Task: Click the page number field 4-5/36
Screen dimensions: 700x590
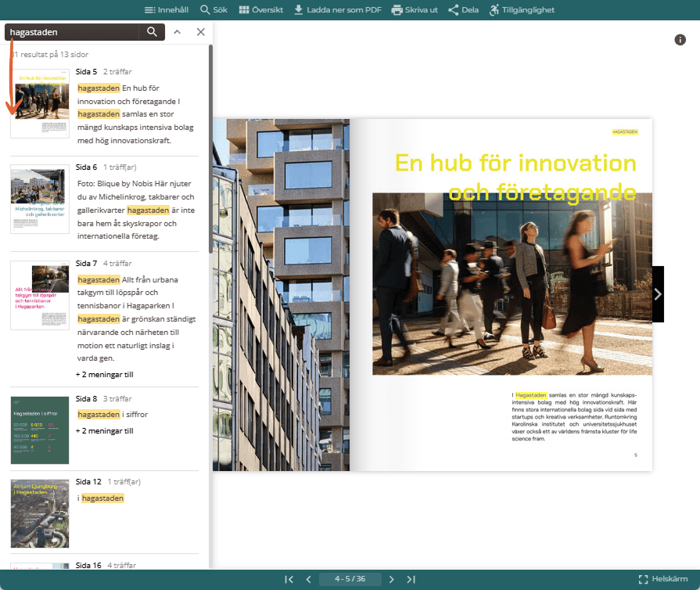Action: pyautogui.click(x=350, y=579)
